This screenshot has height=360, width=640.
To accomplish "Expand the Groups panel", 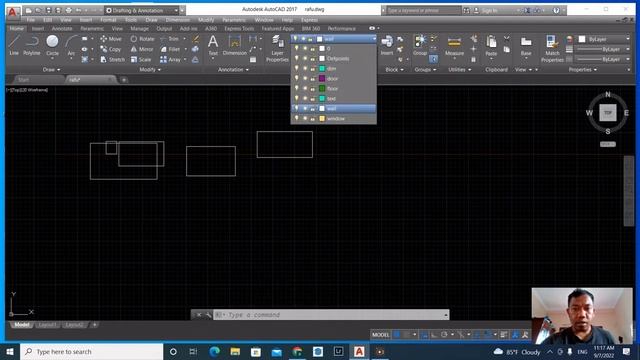I will point(425,70).
